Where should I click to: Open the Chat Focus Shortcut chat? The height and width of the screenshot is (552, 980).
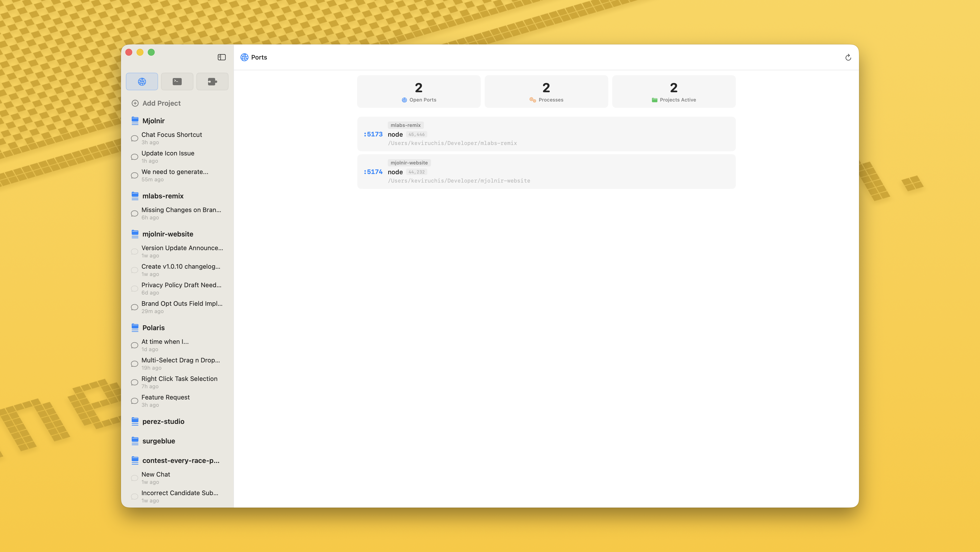tap(171, 135)
